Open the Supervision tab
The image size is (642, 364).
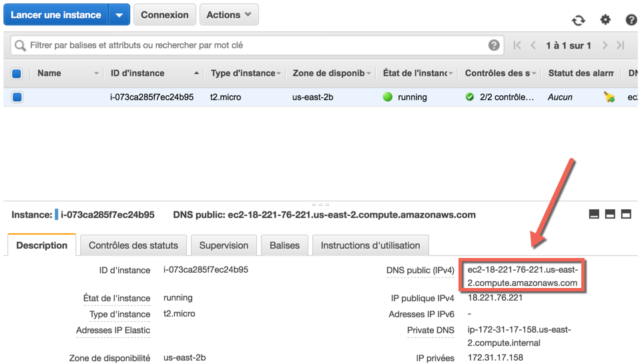tap(224, 245)
